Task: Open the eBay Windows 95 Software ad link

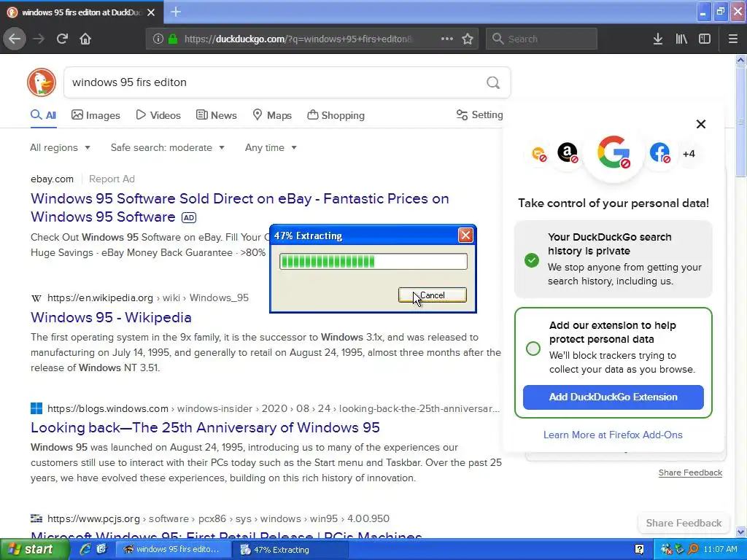Action: point(239,208)
